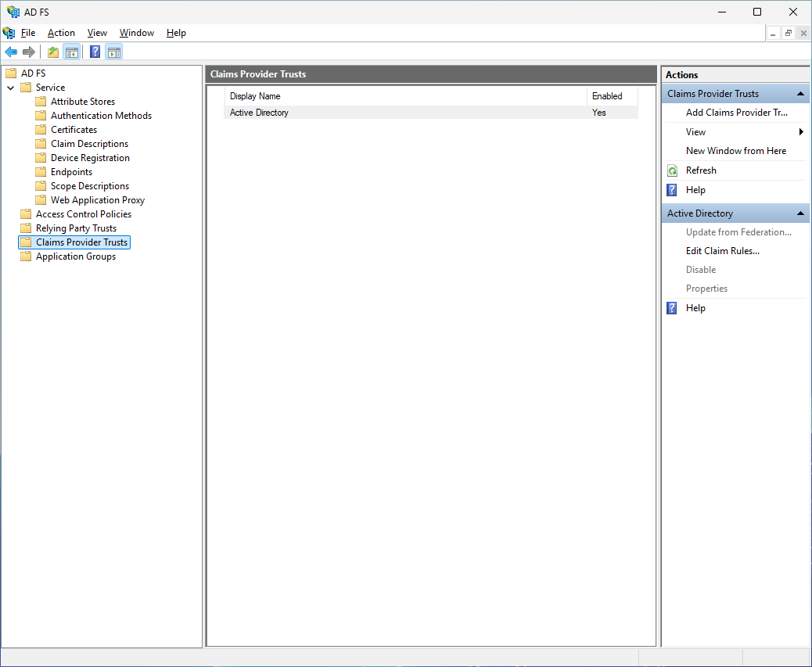Click the Up one level toolbar icon
This screenshot has width=812, height=667.
pos(53,52)
